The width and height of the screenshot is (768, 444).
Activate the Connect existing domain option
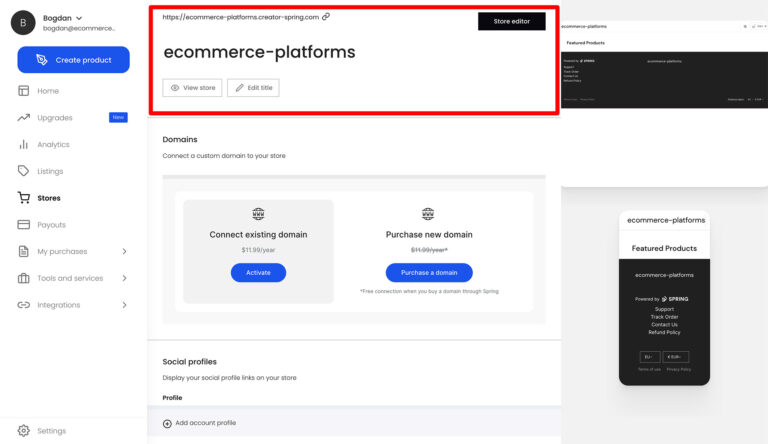[258, 272]
